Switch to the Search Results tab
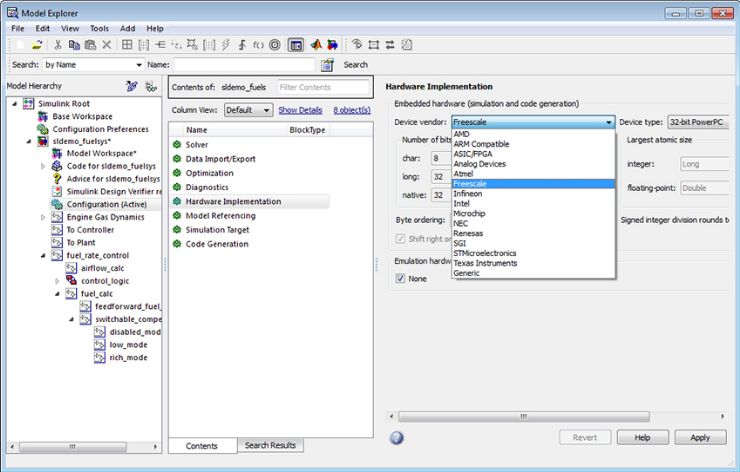The width and height of the screenshot is (740, 472). click(x=270, y=445)
